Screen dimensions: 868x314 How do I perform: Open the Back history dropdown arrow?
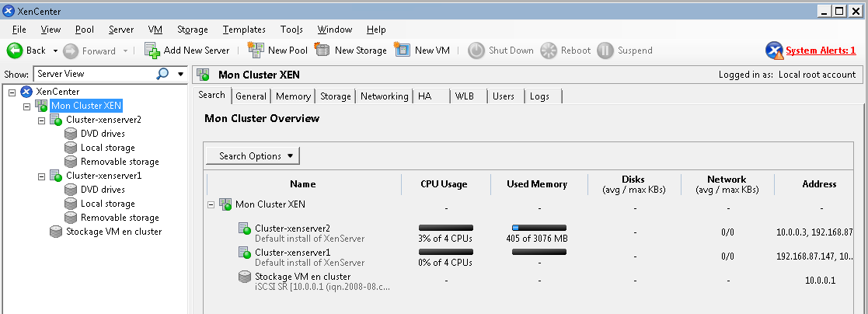click(x=55, y=51)
